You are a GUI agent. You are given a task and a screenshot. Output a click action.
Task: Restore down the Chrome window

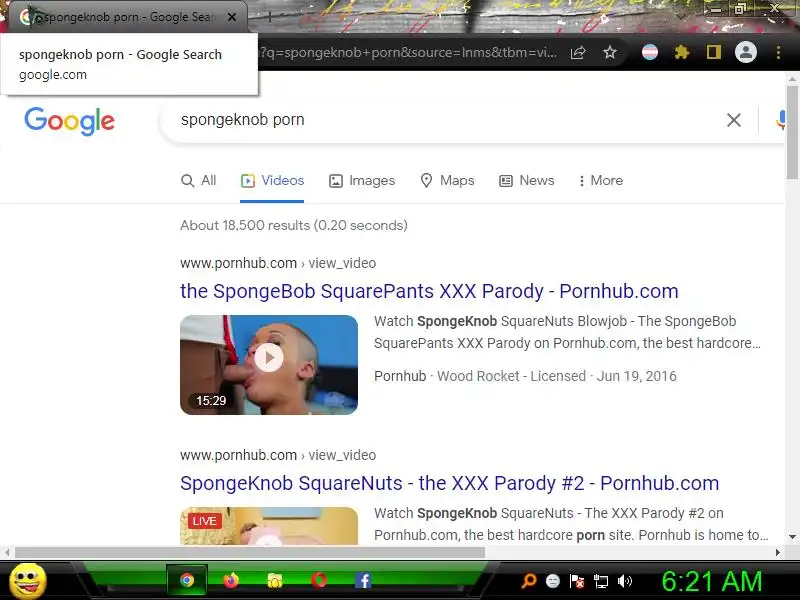(740, 9)
